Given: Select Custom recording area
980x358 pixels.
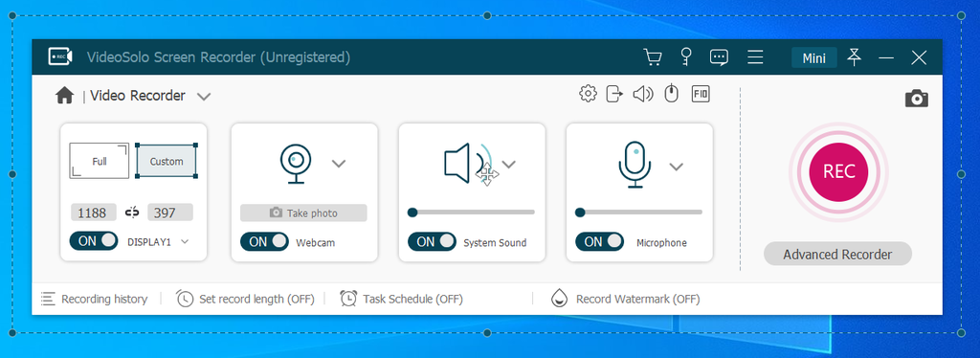Looking at the screenshot, I should (x=167, y=161).
